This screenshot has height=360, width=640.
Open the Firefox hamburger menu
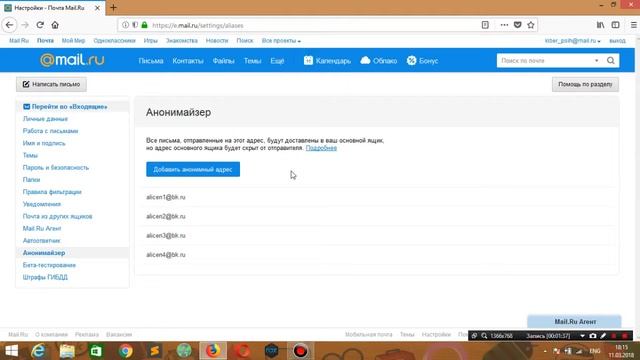(x=633, y=25)
